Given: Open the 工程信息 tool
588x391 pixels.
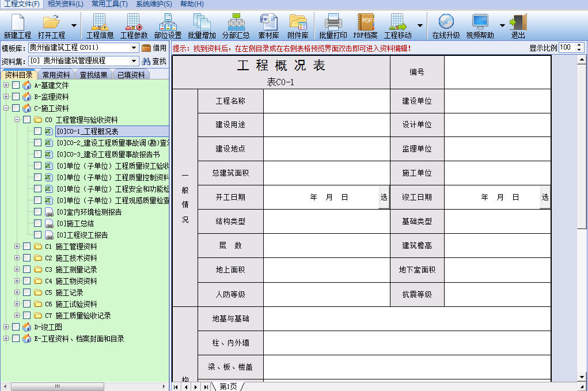Looking at the screenshot, I should click(x=100, y=26).
